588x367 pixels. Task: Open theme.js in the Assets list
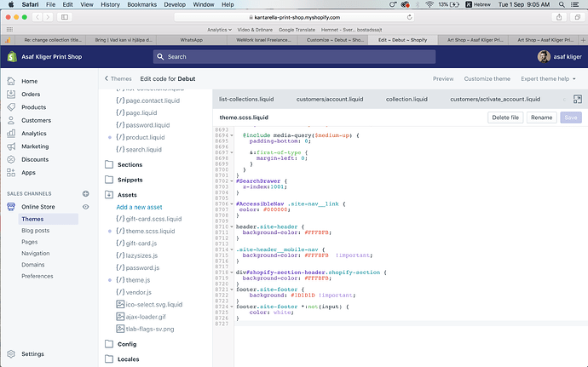click(137, 280)
